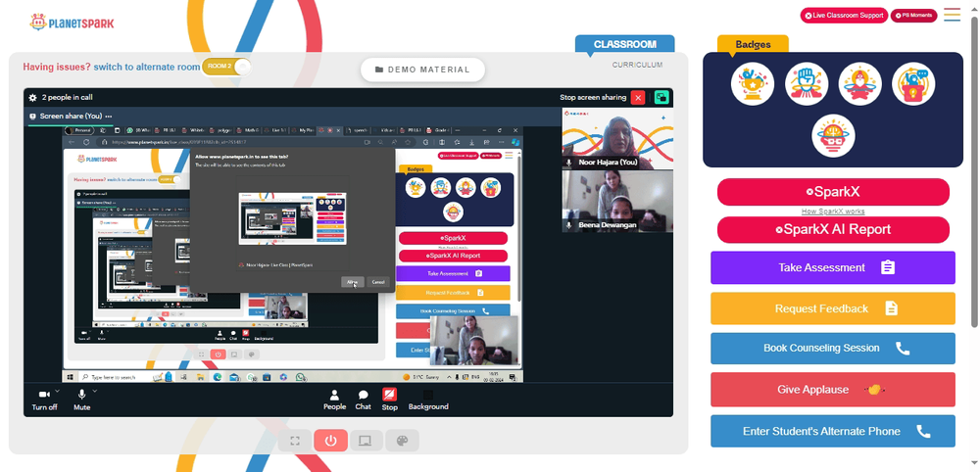
Task: Open PB Moments button
Action: click(x=913, y=16)
